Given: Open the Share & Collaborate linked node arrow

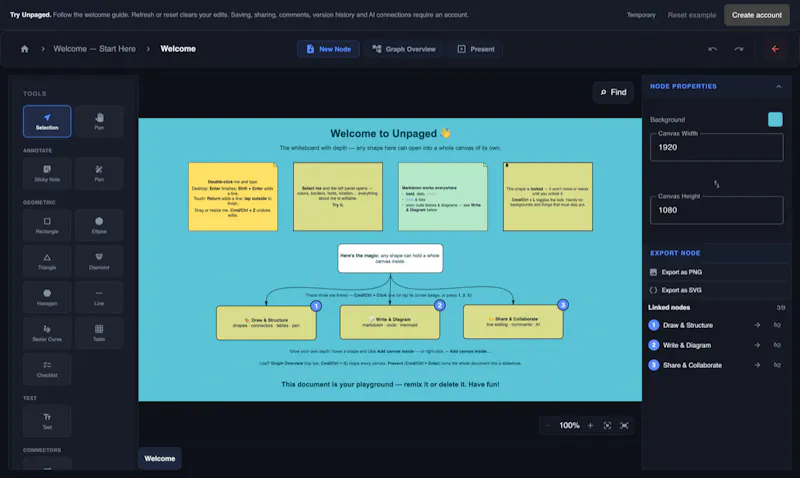Looking at the screenshot, I should [757, 365].
